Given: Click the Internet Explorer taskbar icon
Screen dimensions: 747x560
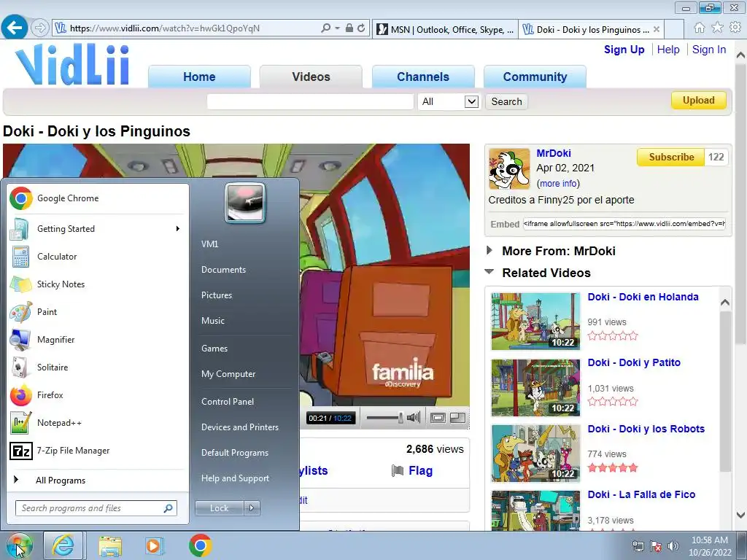Looking at the screenshot, I should tap(63, 545).
